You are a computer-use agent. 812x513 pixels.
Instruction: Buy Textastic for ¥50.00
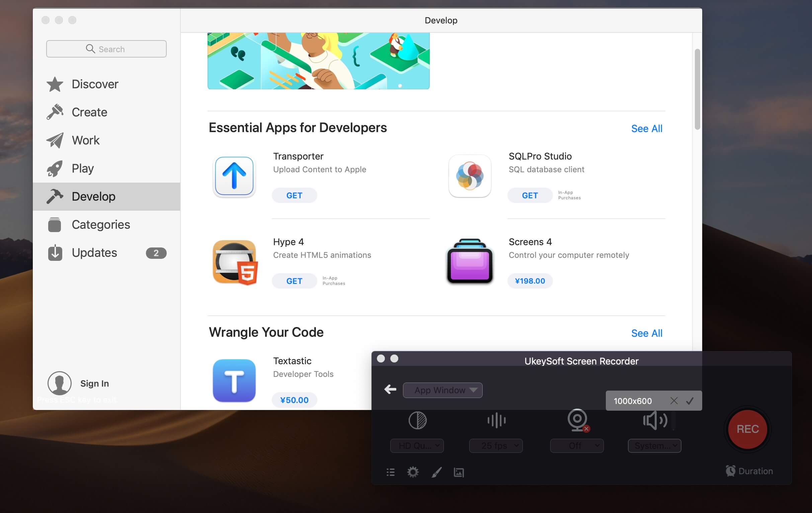click(295, 400)
